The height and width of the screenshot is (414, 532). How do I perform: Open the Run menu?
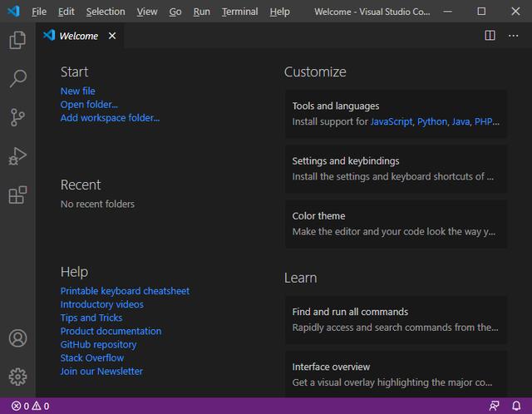201,12
